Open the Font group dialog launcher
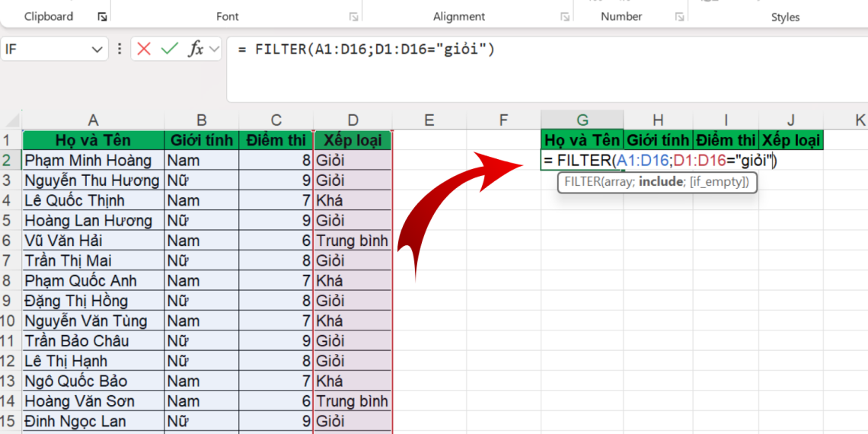 coord(353,17)
